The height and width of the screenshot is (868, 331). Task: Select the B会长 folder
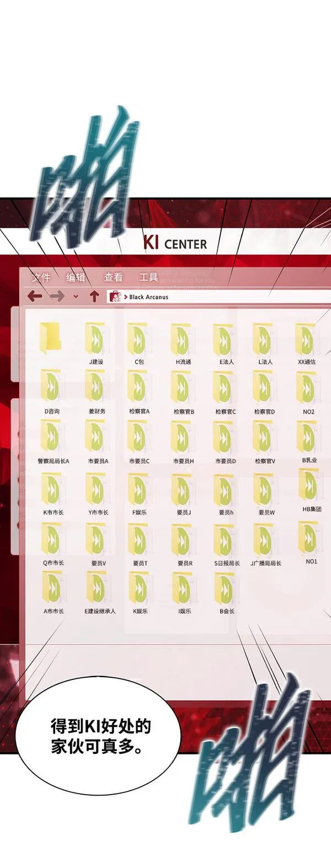[x=226, y=590]
